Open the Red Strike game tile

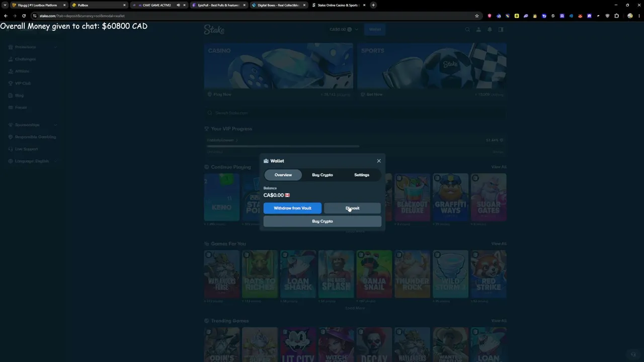tap(489, 274)
